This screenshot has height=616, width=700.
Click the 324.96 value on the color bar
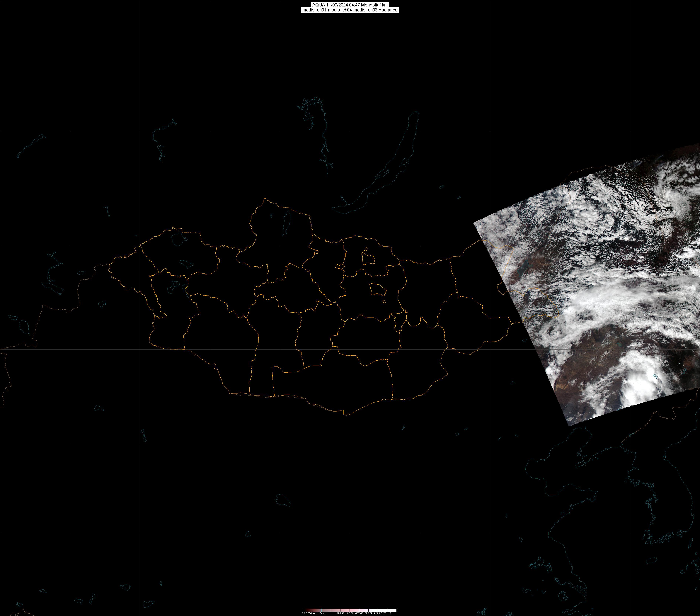[x=340, y=613]
